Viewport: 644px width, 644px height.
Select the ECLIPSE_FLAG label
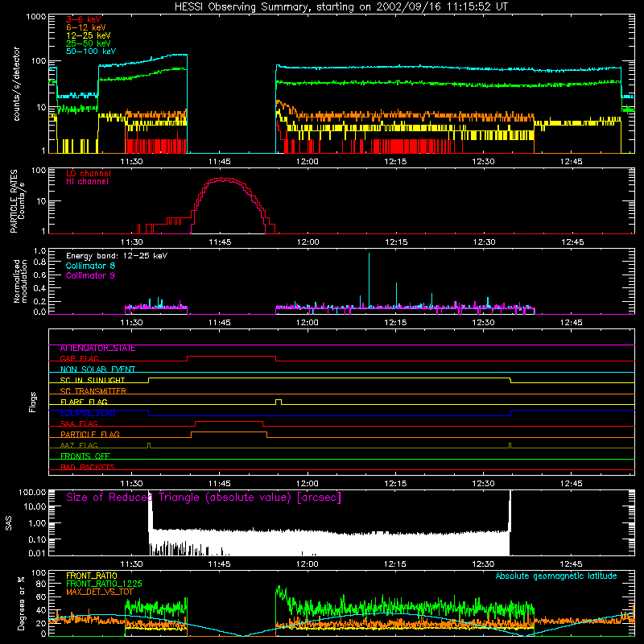click(88, 413)
